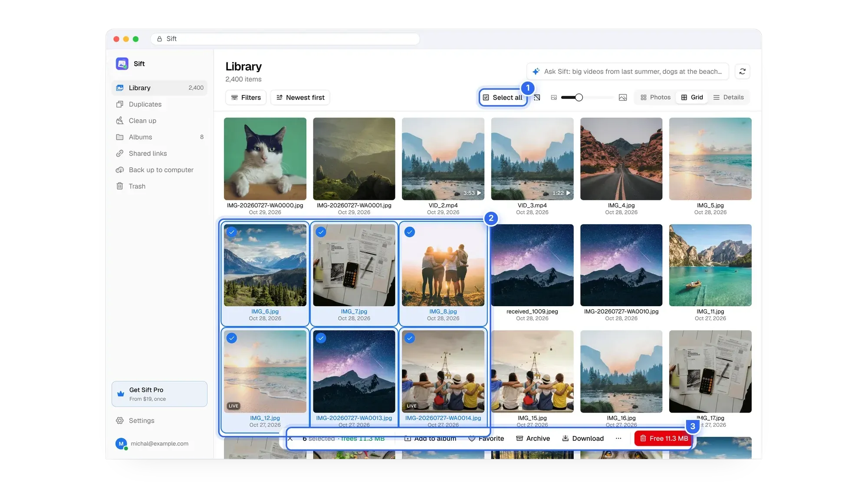Click the small thumbnail size icon
This screenshot has height=488, width=868.
tap(554, 98)
